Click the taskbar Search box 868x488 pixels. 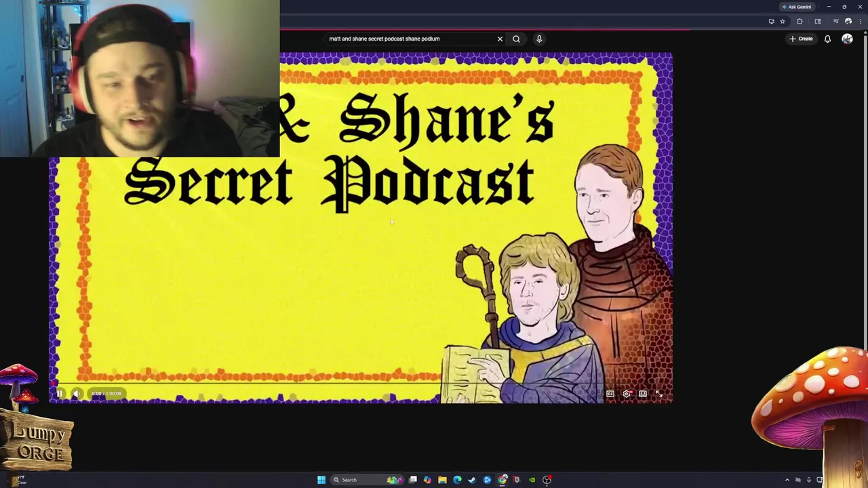pyautogui.click(x=368, y=480)
